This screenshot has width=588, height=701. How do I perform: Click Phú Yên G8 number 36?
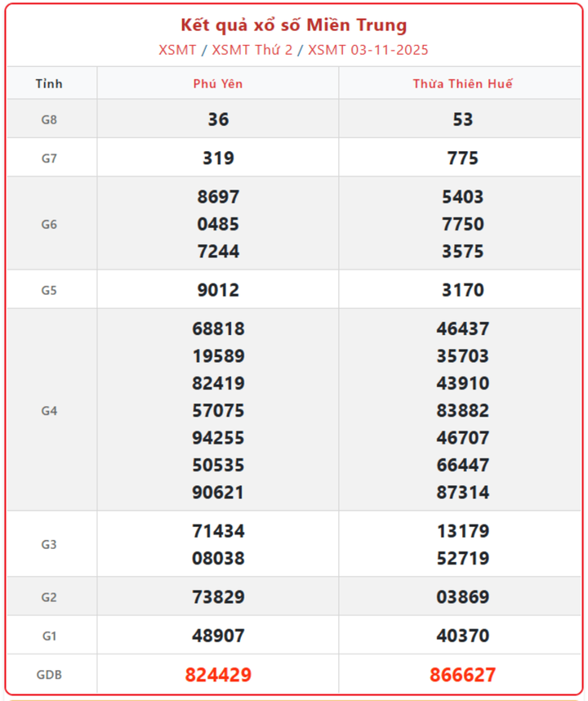tap(218, 119)
